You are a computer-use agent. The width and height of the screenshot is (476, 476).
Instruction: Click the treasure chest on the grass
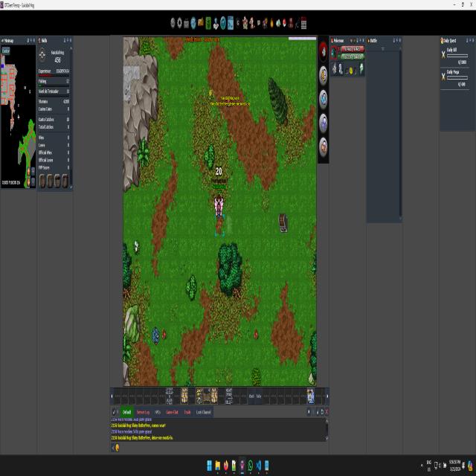coord(283,223)
